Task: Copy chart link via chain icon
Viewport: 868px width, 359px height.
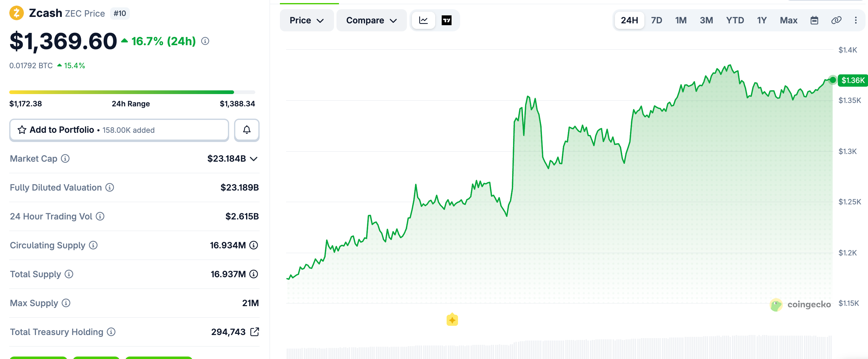Action: [836, 21]
